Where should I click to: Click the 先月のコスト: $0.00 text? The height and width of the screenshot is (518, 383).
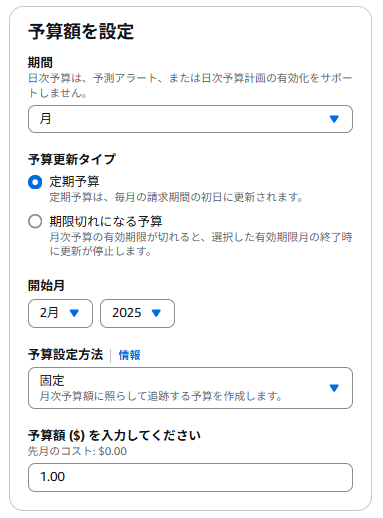tap(77, 451)
